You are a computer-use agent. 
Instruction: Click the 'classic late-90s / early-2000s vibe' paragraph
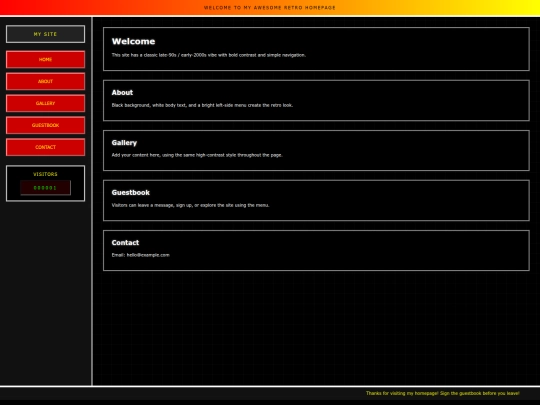coord(209,55)
